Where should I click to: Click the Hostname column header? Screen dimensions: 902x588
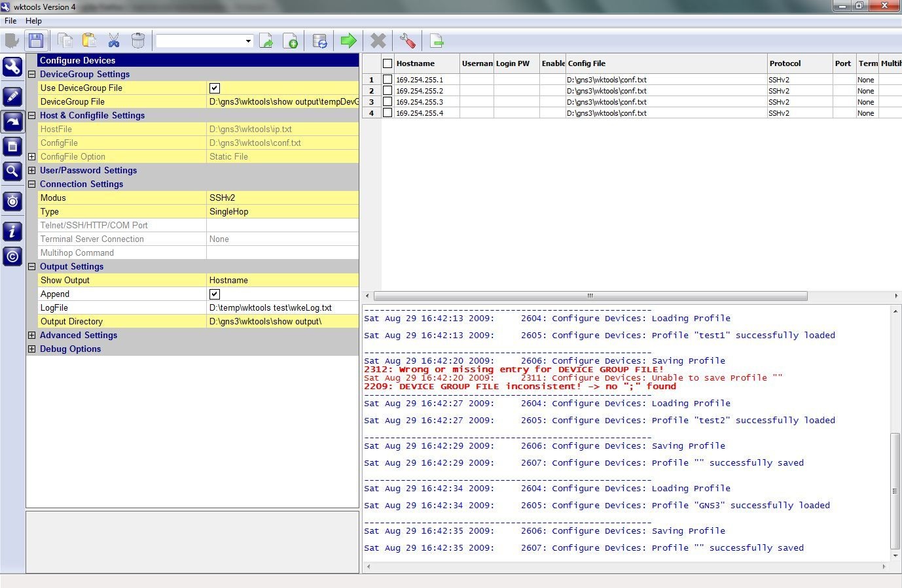[x=415, y=63]
